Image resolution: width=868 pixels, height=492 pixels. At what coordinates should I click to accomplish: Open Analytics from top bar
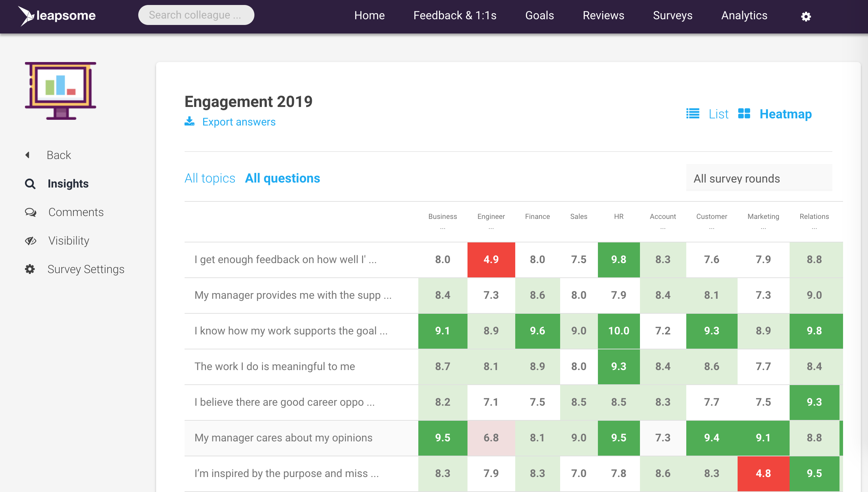[744, 15]
